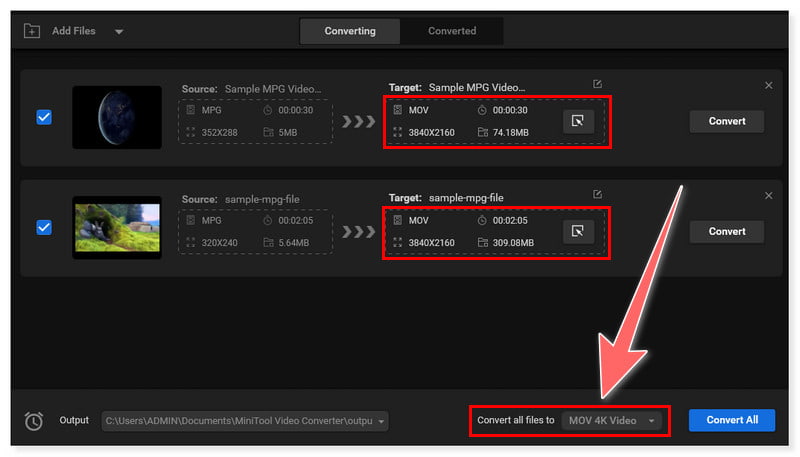
Task: Click the edit icon next to Sample MPG Video target
Action: (x=597, y=85)
